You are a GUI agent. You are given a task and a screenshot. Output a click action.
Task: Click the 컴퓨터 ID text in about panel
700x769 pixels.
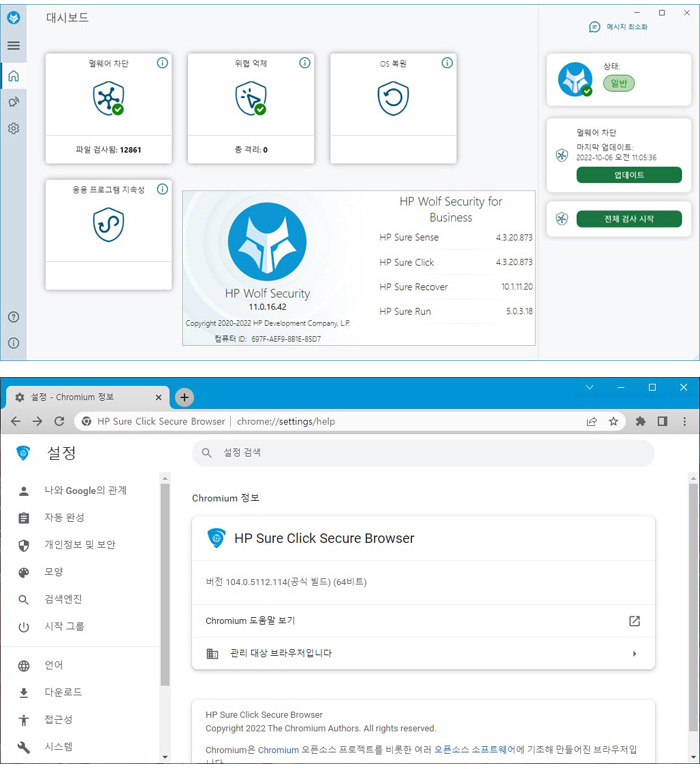point(267,339)
